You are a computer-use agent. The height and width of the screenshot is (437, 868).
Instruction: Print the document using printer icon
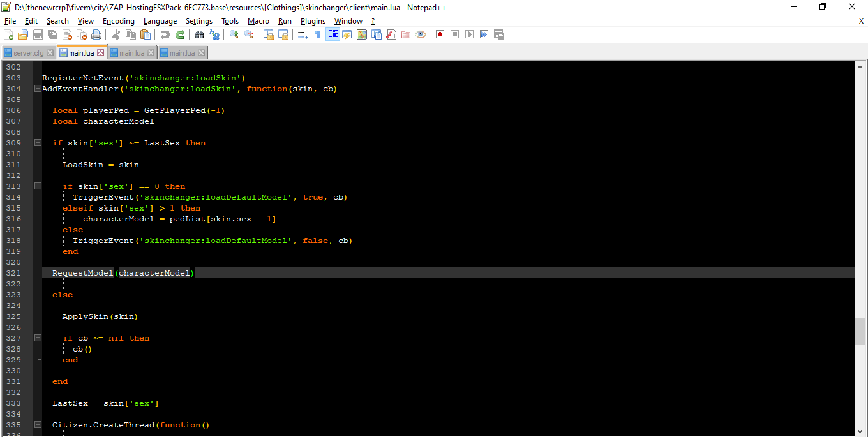point(96,34)
